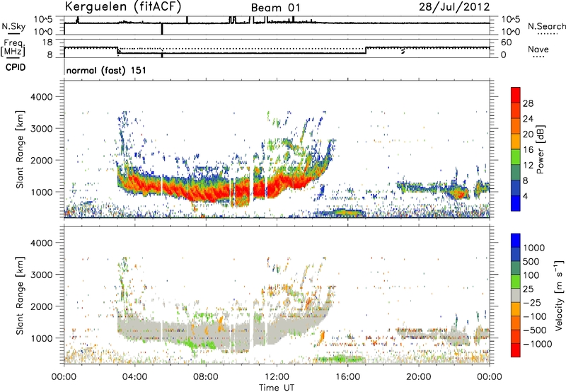This screenshot has height=392, width=566.
Task: Click the "04:00" time axis label
Action: 135,377
